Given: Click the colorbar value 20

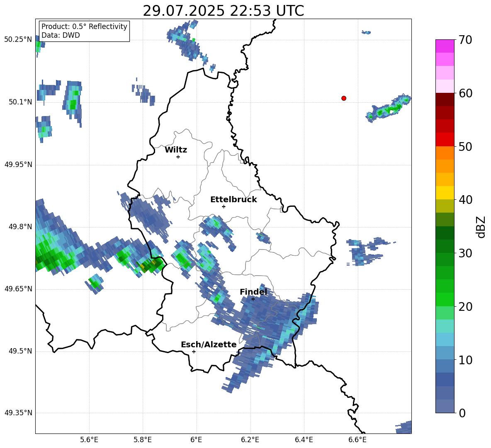Looking at the screenshot, I should (465, 307).
